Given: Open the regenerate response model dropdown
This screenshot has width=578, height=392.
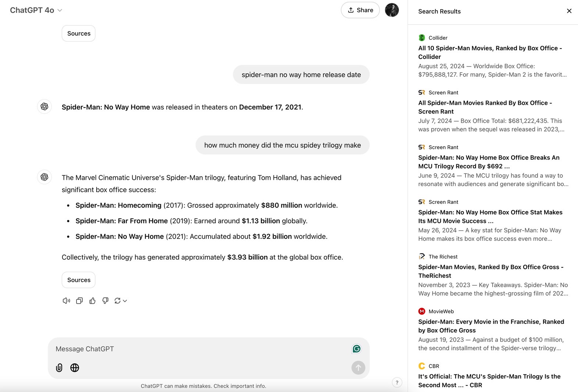Looking at the screenshot, I should tap(121, 301).
